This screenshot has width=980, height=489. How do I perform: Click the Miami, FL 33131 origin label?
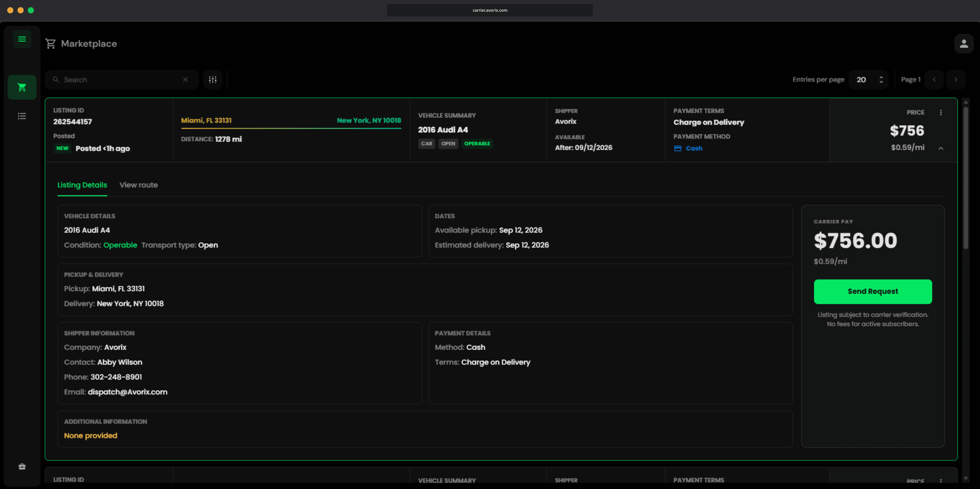click(x=206, y=120)
